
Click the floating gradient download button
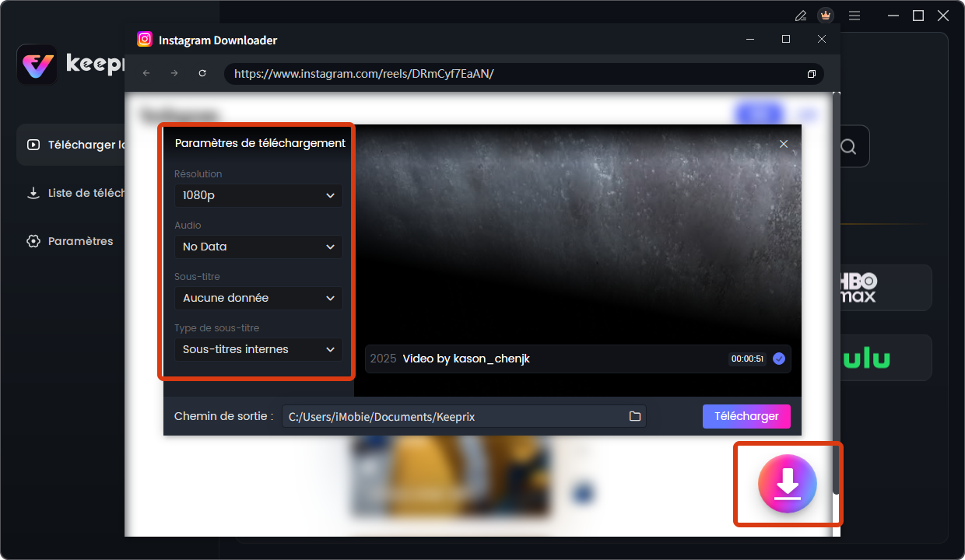(x=788, y=484)
